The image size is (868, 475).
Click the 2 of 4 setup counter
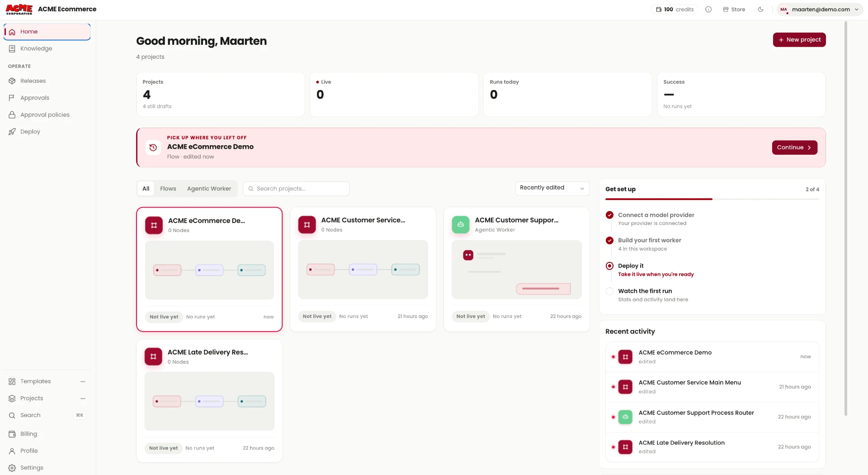point(812,190)
